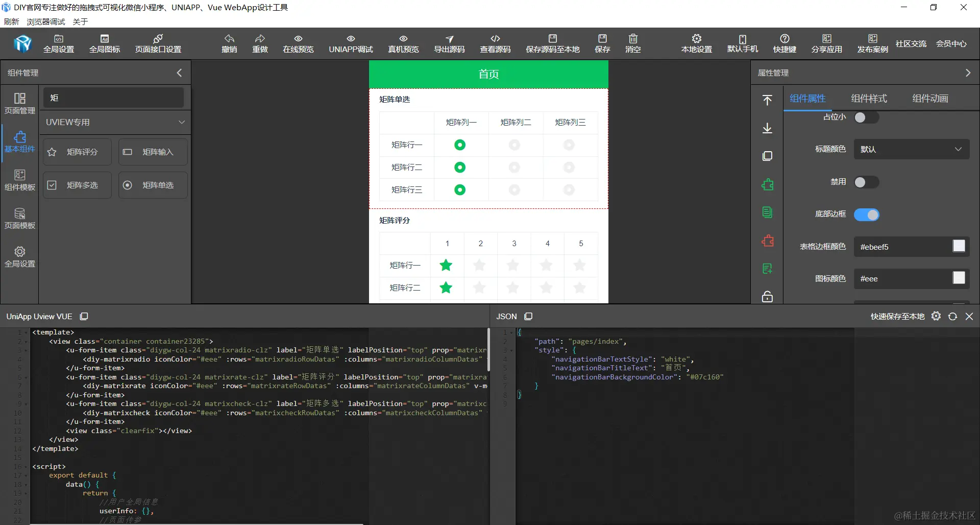Switch to the 组件动画 tab

[x=930, y=99]
